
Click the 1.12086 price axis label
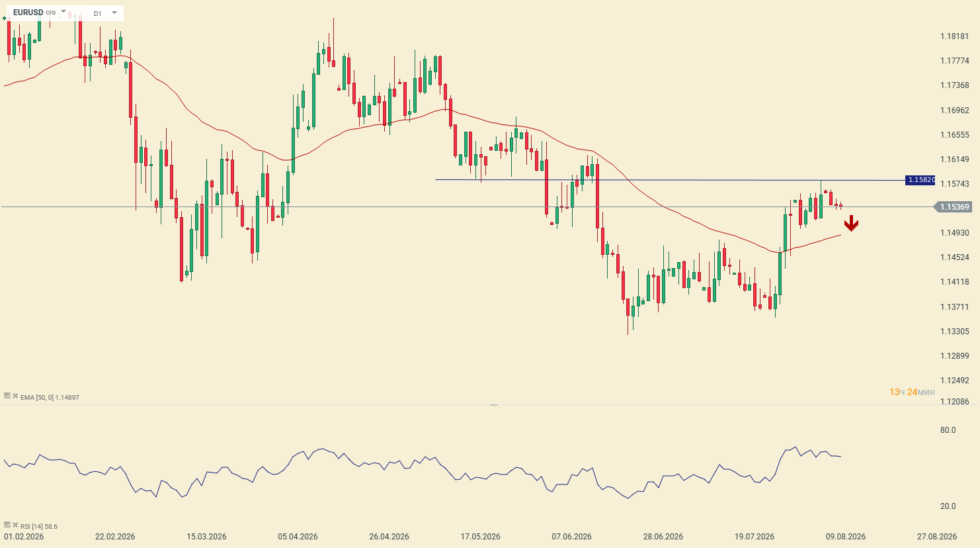954,402
